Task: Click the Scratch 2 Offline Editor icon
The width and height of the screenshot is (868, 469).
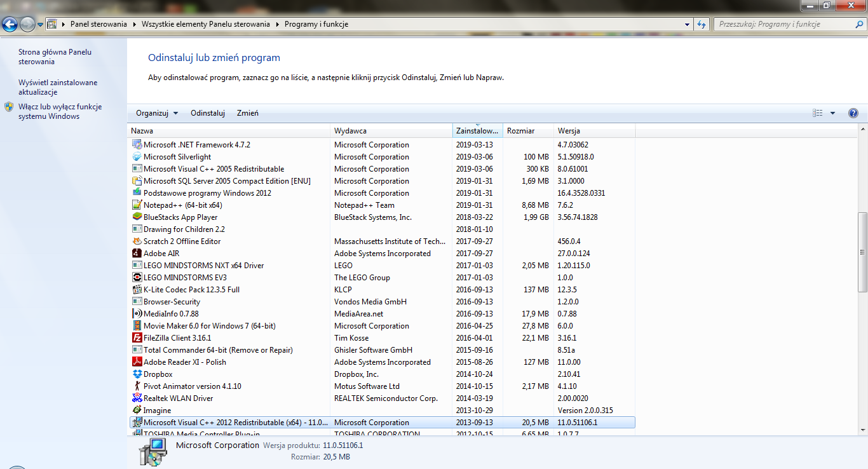Action: (137, 241)
